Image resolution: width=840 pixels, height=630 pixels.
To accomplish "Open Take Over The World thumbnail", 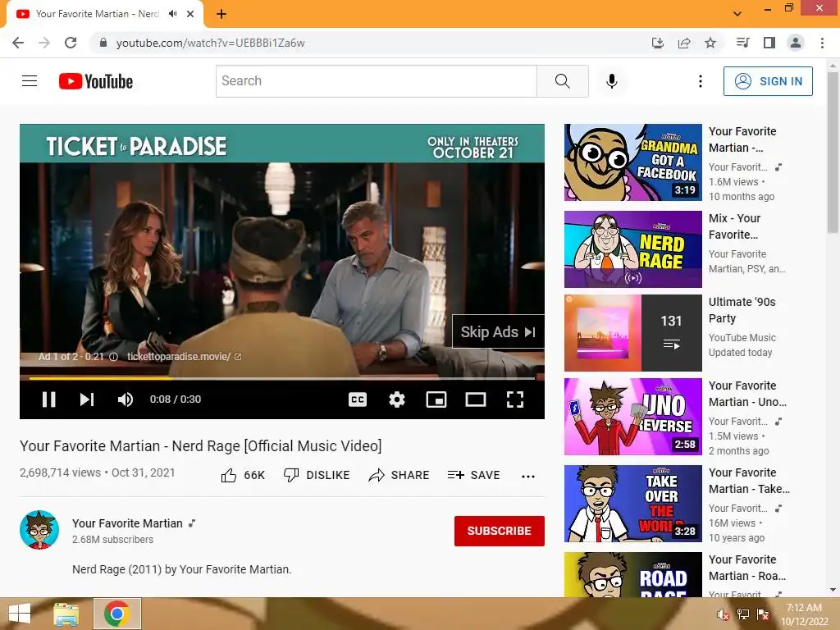I will 632,504.
